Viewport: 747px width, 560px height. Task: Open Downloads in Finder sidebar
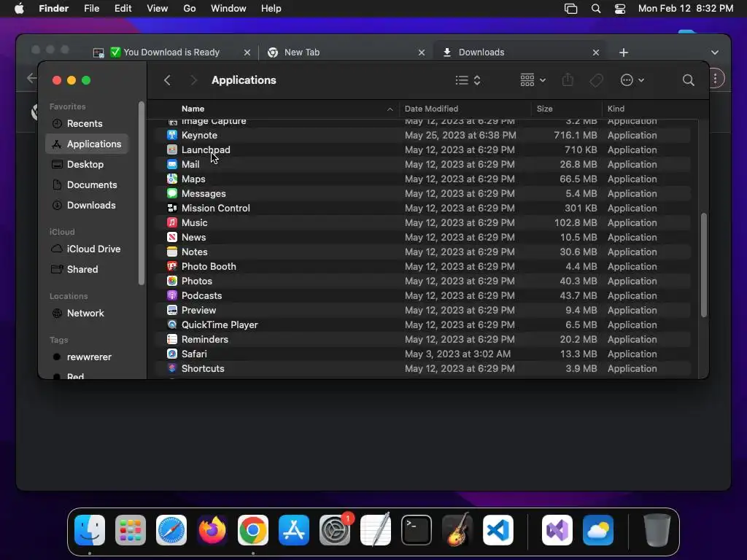pos(87,205)
